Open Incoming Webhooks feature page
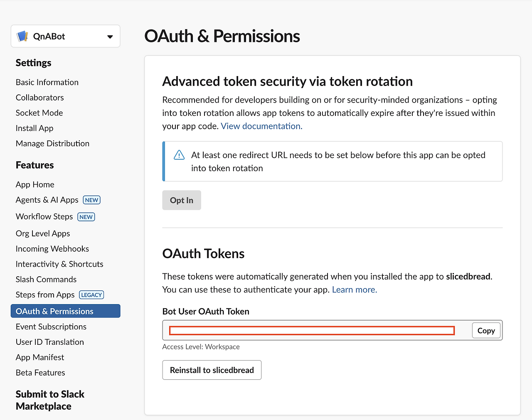This screenshot has width=532, height=420. click(x=52, y=249)
